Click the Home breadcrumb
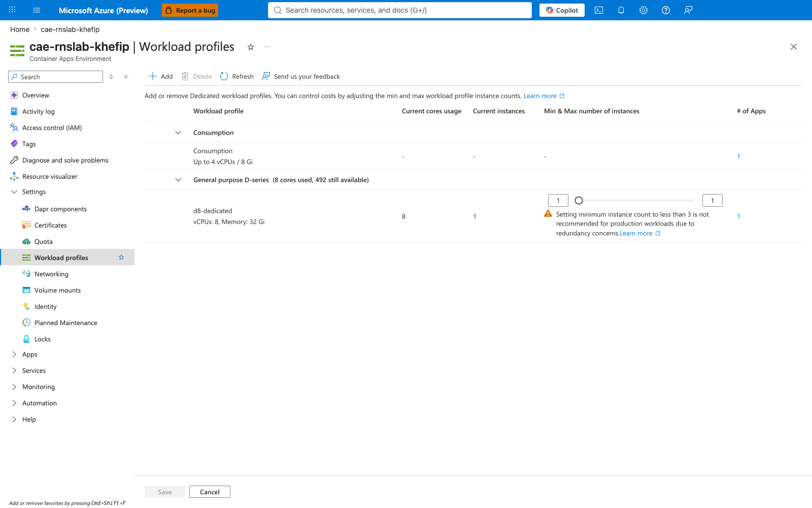Screen dimensions: 812x508 tap(20, 29)
